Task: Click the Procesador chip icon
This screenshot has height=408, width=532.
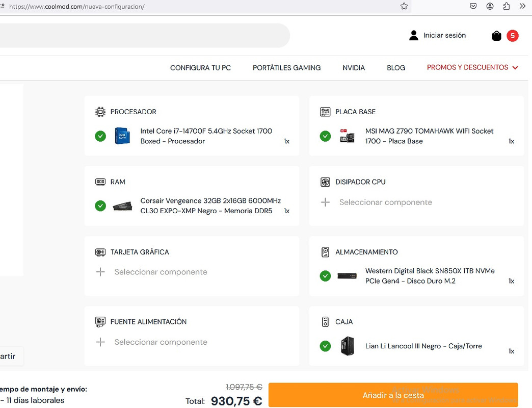Action: (x=100, y=112)
